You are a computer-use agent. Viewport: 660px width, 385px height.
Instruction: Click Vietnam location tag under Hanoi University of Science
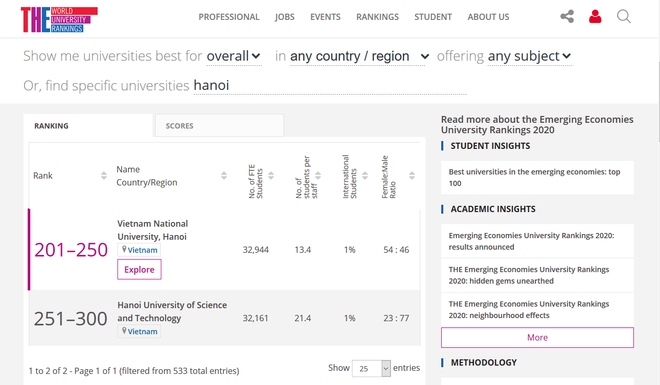[139, 332]
